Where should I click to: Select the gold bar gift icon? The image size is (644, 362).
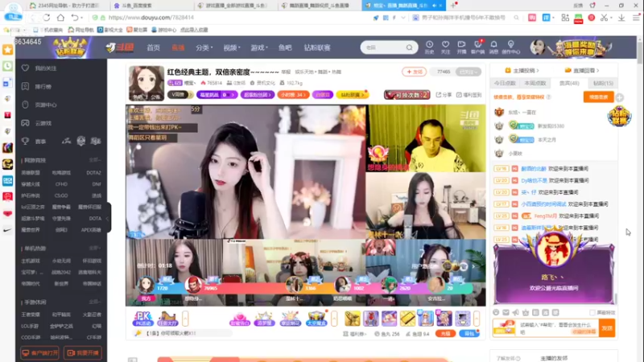click(407, 319)
